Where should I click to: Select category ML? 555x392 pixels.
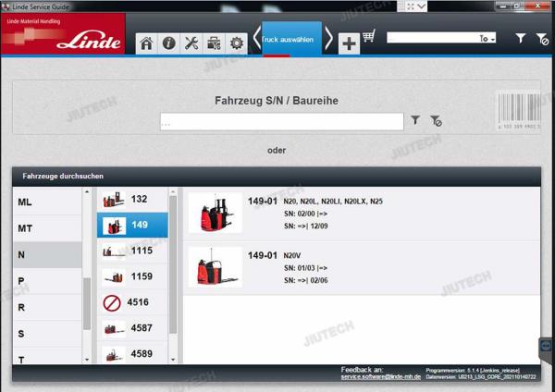47,202
